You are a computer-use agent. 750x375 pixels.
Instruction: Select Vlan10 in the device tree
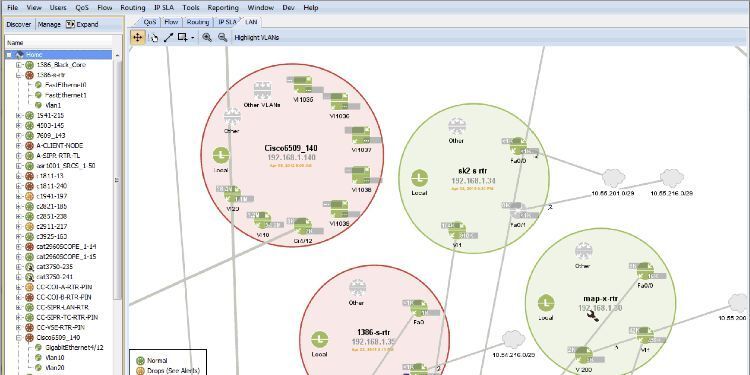point(55,358)
